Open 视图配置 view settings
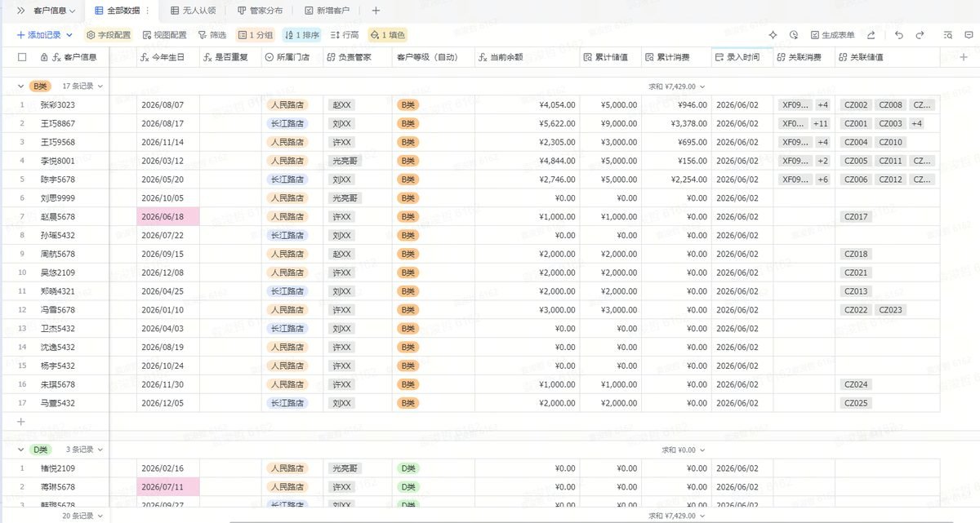Screen dimensions: 980x523 tap(165, 35)
